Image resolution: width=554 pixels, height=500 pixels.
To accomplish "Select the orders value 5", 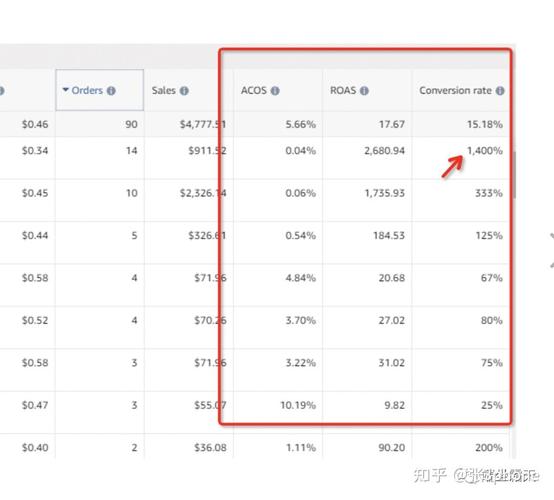I will pos(134,236).
